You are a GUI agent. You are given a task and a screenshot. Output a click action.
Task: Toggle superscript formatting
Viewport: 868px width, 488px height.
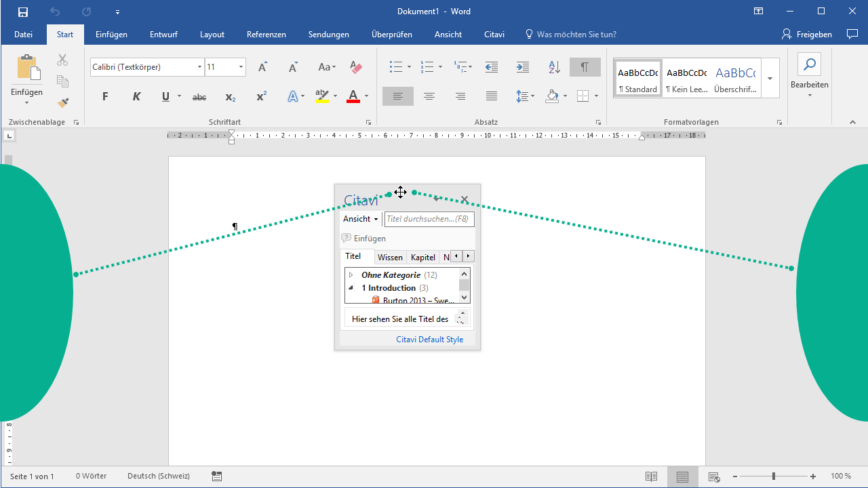(262, 97)
